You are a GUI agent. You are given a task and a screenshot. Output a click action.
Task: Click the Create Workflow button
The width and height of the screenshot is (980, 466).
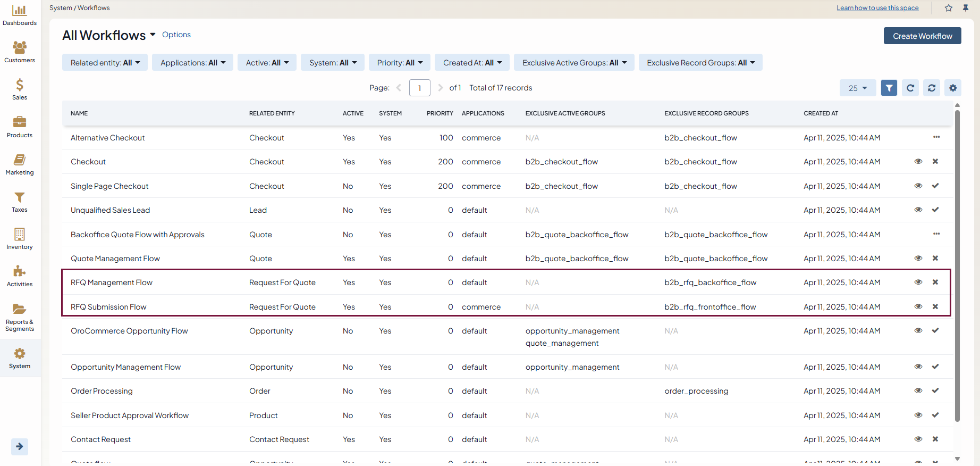[x=922, y=36]
